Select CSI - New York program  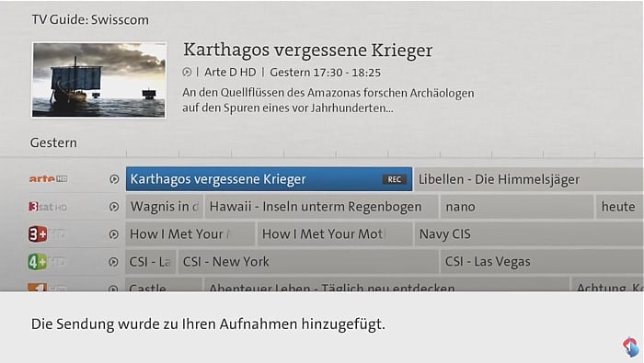pyautogui.click(x=308, y=262)
